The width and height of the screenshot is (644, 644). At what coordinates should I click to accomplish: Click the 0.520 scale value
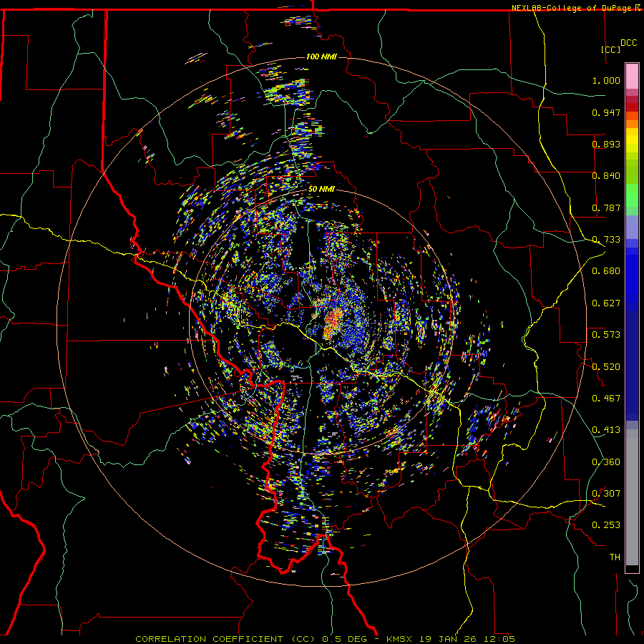pos(606,367)
